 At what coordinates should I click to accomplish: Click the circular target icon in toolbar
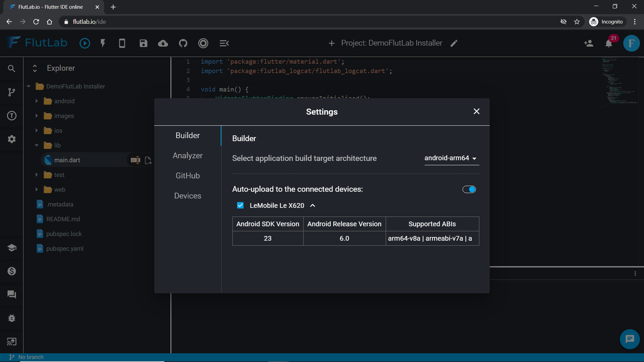coord(203,43)
